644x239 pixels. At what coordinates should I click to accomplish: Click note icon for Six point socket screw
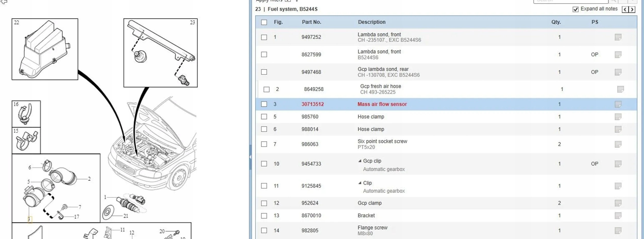618,144
